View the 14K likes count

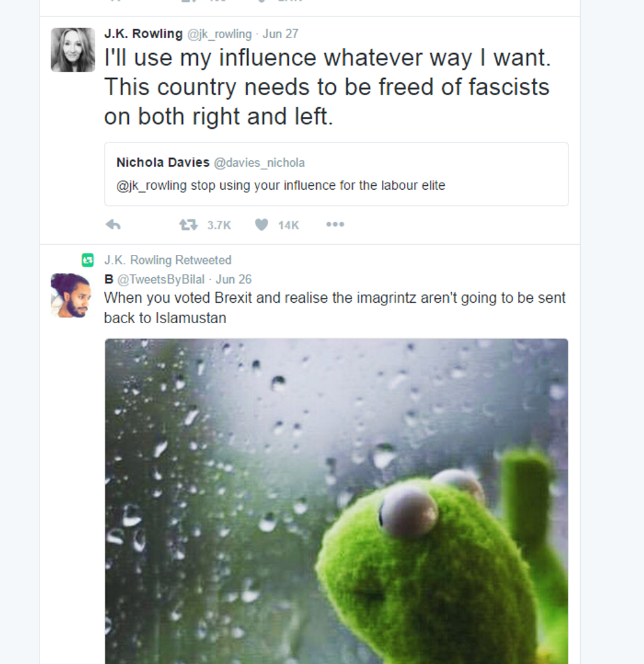[x=288, y=225]
